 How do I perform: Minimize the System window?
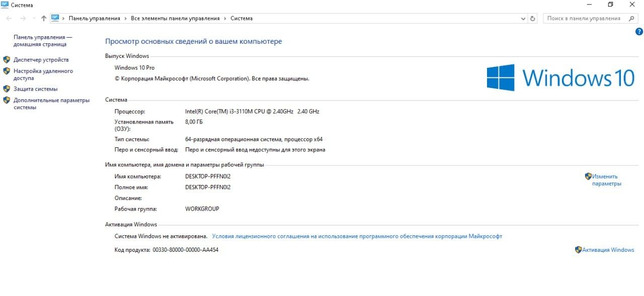point(589,5)
